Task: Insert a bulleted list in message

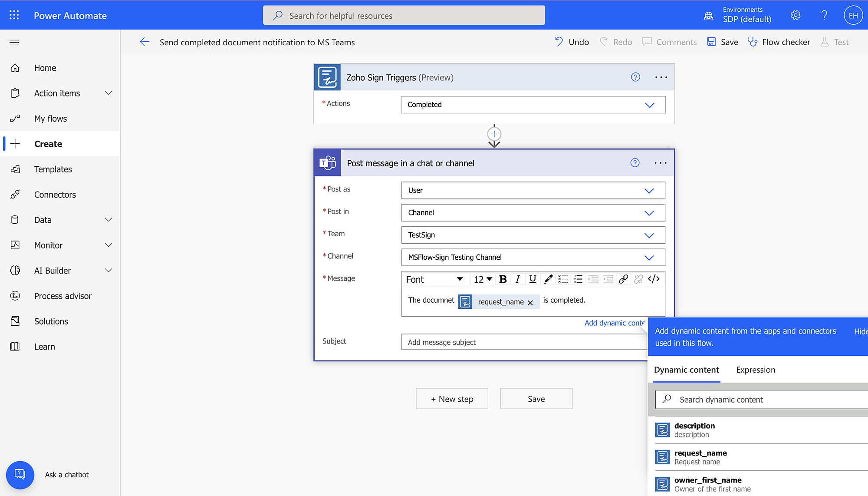Action: tap(563, 279)
